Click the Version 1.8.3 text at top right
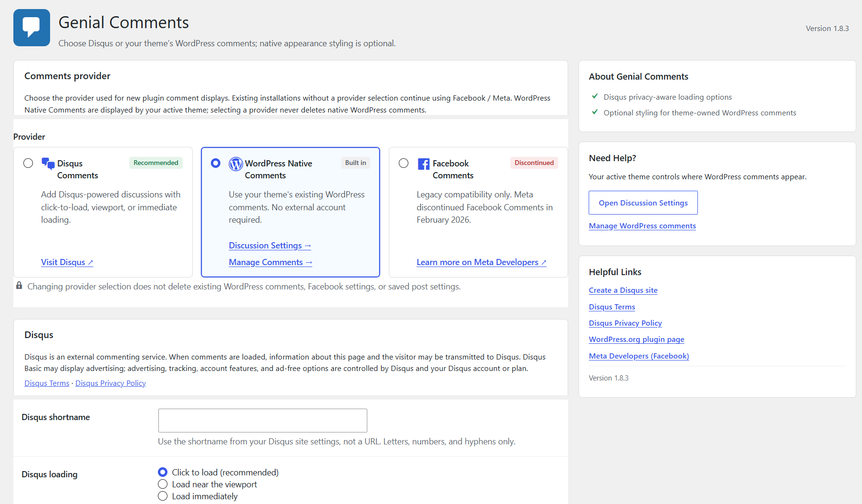The width and height of the screenshot is (862, 504). point(827,29)
